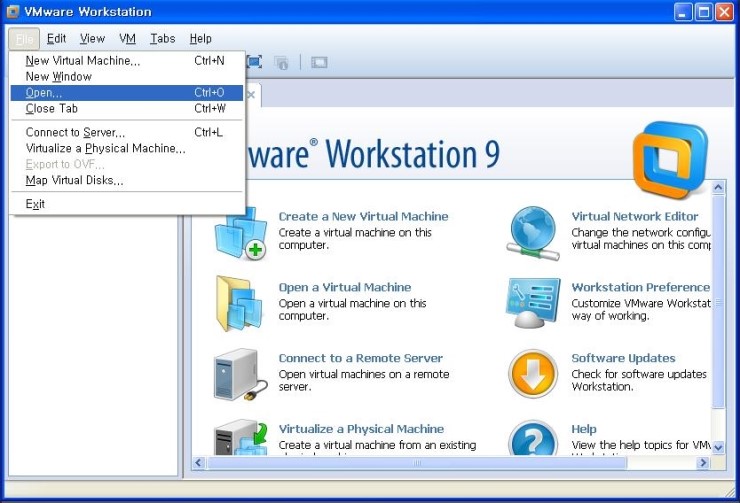Screen dimensions: 740x503
Task: Choose Exit from the File menu
Action: pyautogui.click(x=35, y=204)
